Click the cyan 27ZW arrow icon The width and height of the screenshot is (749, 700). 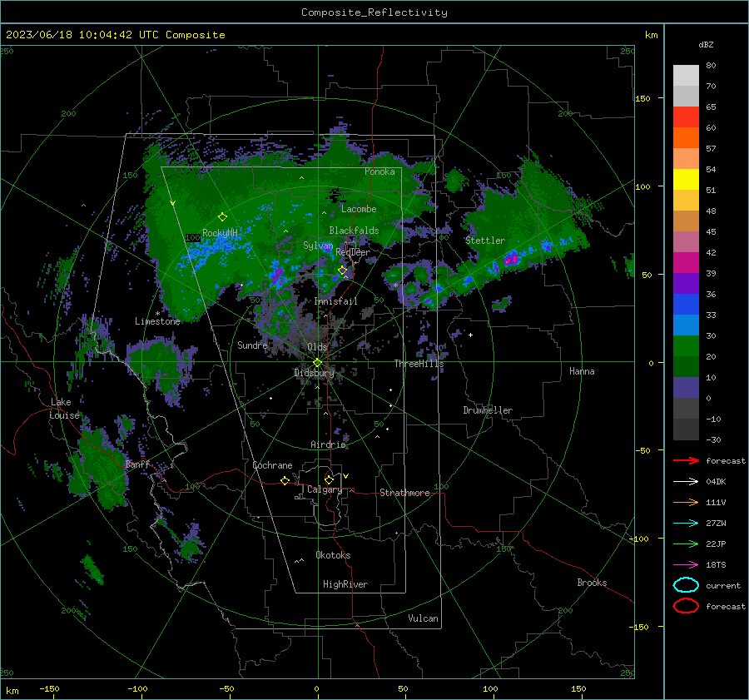[686, 524]
